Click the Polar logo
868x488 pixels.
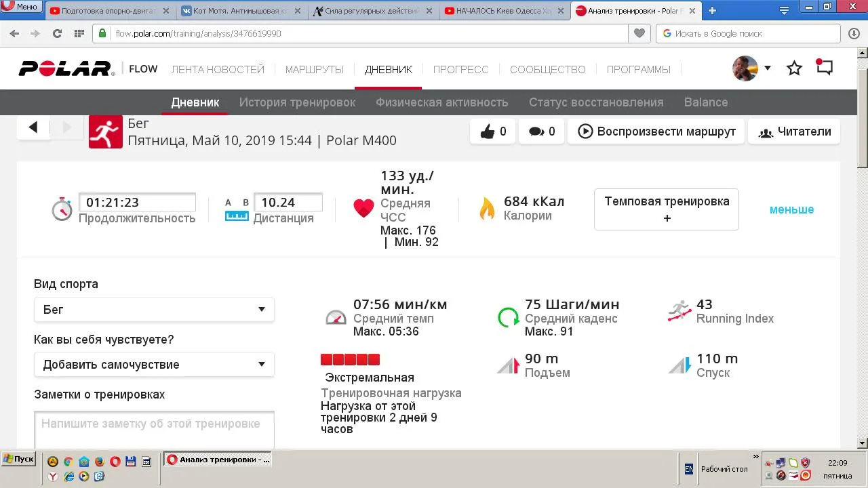tap(66, 68)
